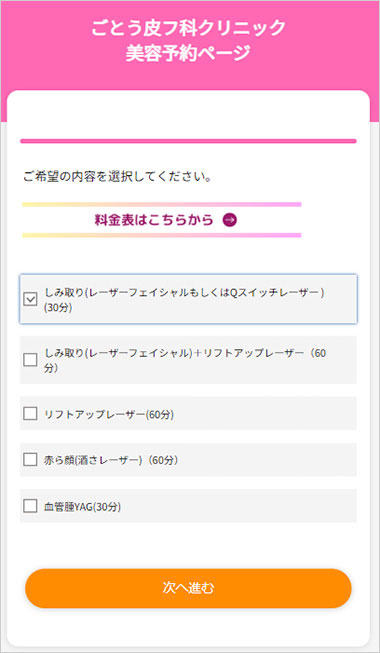The image size is (380, 653).
Task: Click the gradient line below 料金表はこちらから
Action: point(162,235)
